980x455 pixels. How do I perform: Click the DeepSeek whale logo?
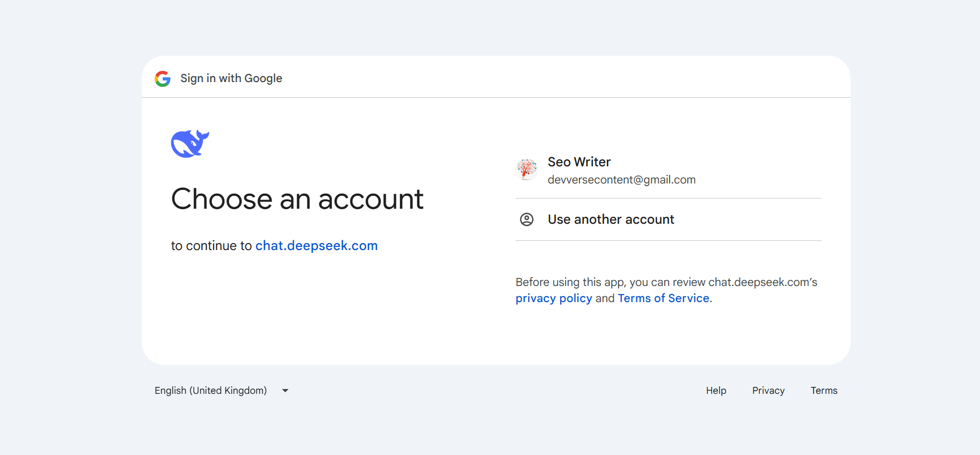tap(190, 144)
